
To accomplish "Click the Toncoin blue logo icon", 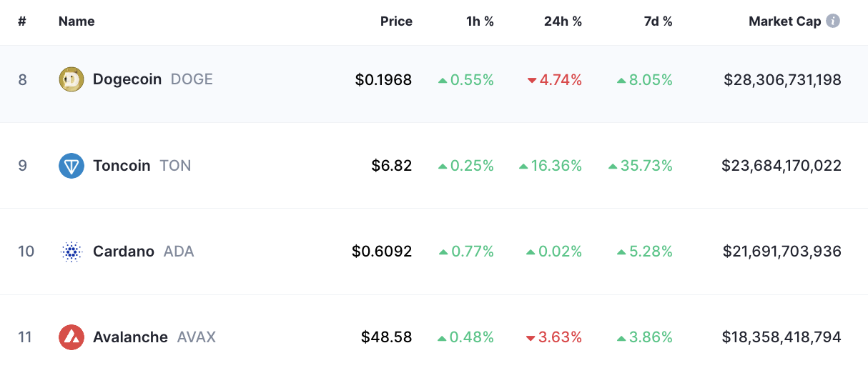I will point(71,166).
